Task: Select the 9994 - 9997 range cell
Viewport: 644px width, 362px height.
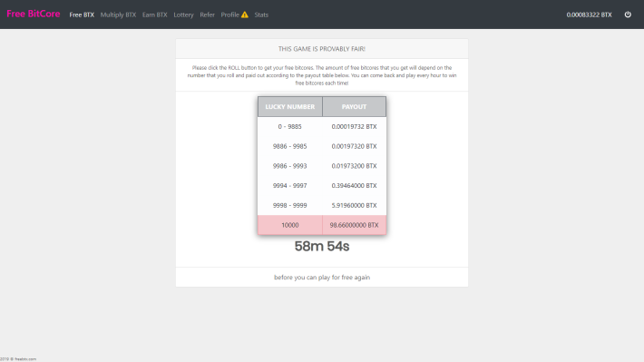Action: [x=290, y=186]
